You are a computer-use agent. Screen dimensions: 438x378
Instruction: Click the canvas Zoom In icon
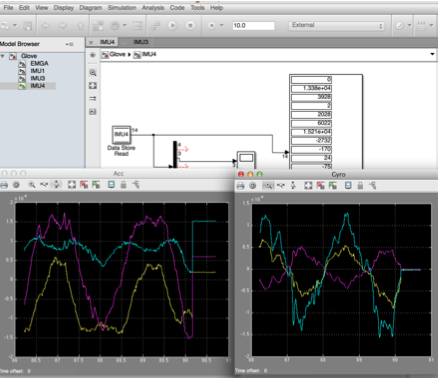pyautogui.click(x=93, y=73)
